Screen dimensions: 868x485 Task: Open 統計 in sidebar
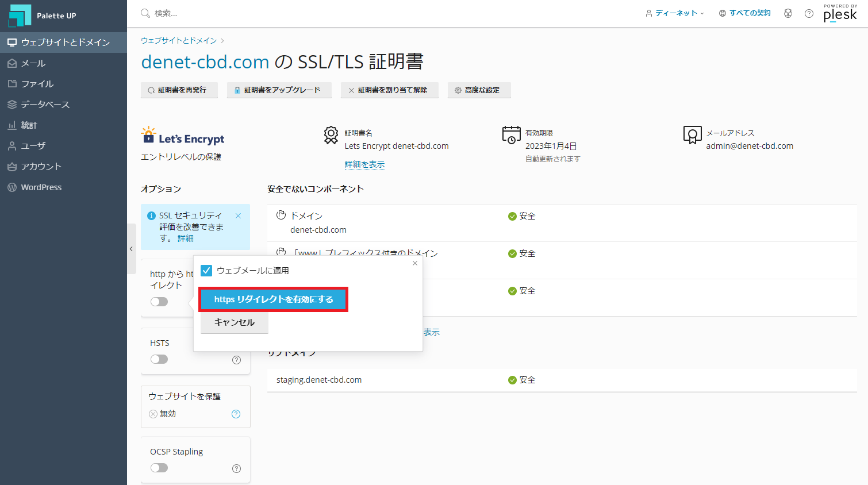(x=63, y=125)
